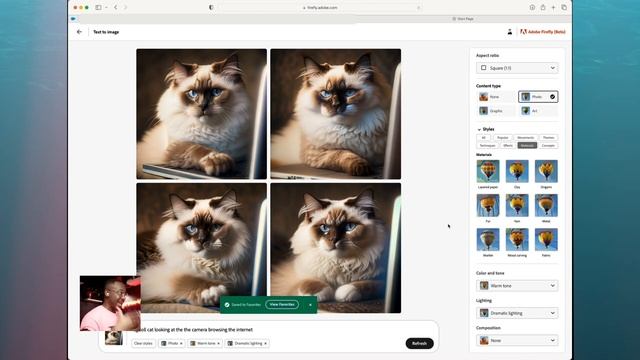Open the top-left generated cat image
This screenshot has height=360, width=640.
[x=202, y=114]
